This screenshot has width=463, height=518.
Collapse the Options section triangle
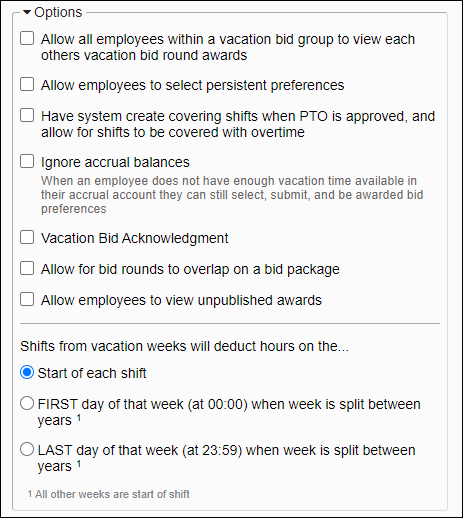coord(27,13)
